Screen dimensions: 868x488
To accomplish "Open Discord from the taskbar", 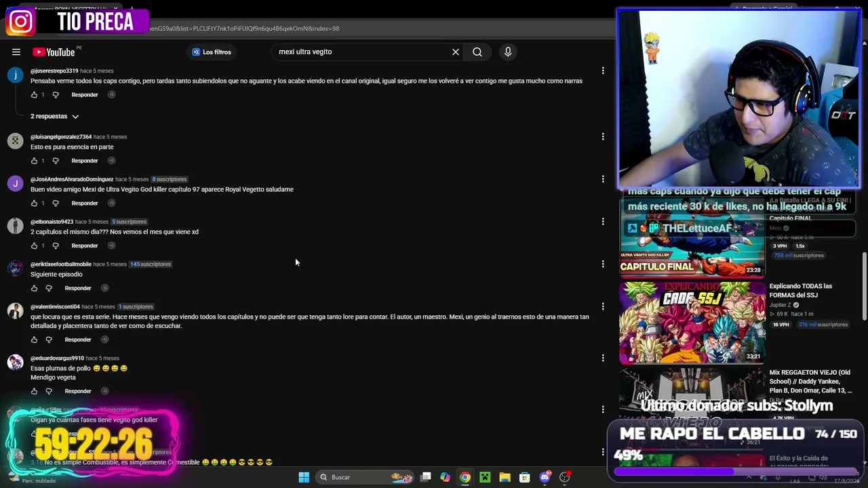I will click(x=545, y=477).
